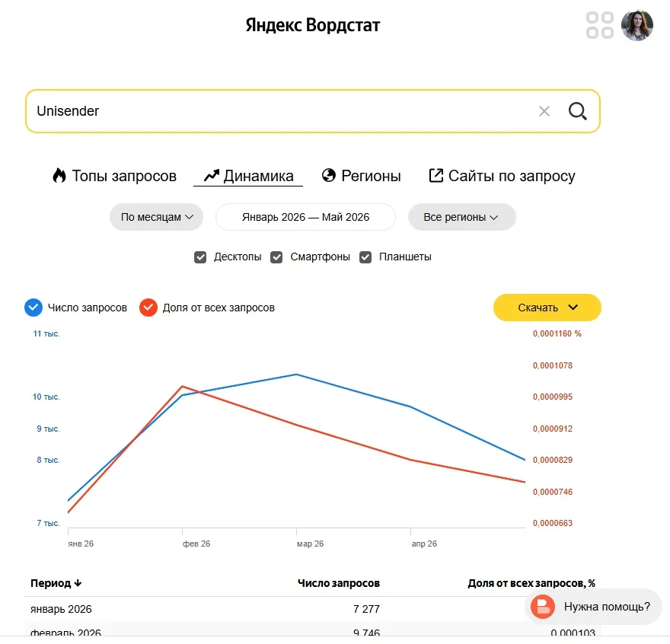This screenshot has height=644, width=670.
Task: Select the январь 2026 table row
Action: (313, 609)
